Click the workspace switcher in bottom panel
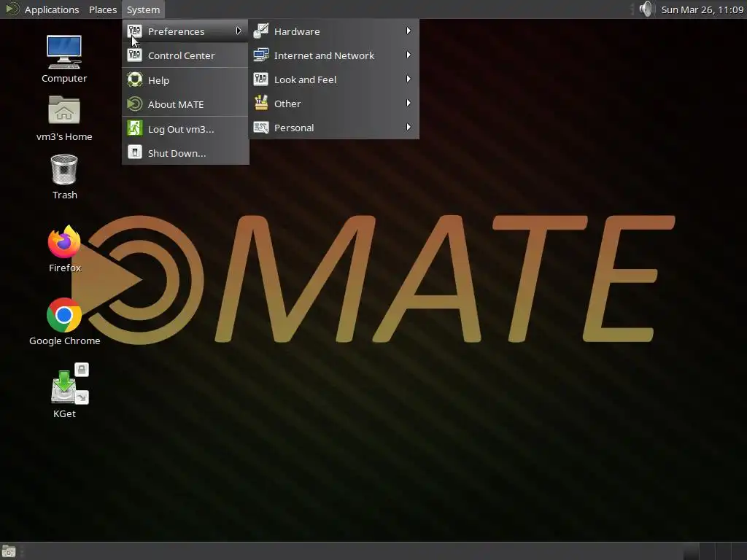This screenshot has width=747, height=560. tap(714, 551)
